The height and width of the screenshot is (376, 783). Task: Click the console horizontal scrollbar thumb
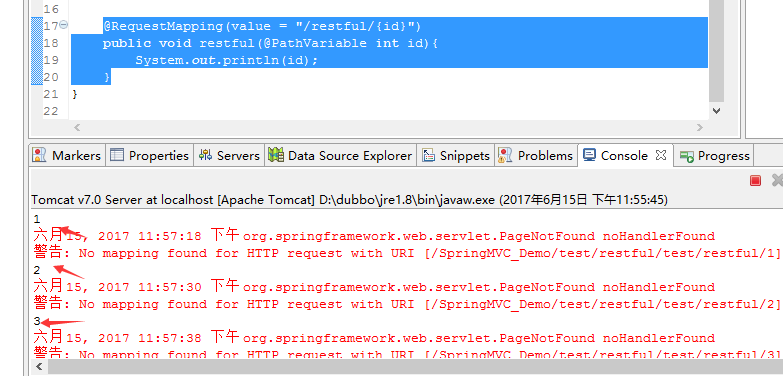click(414, 367)
